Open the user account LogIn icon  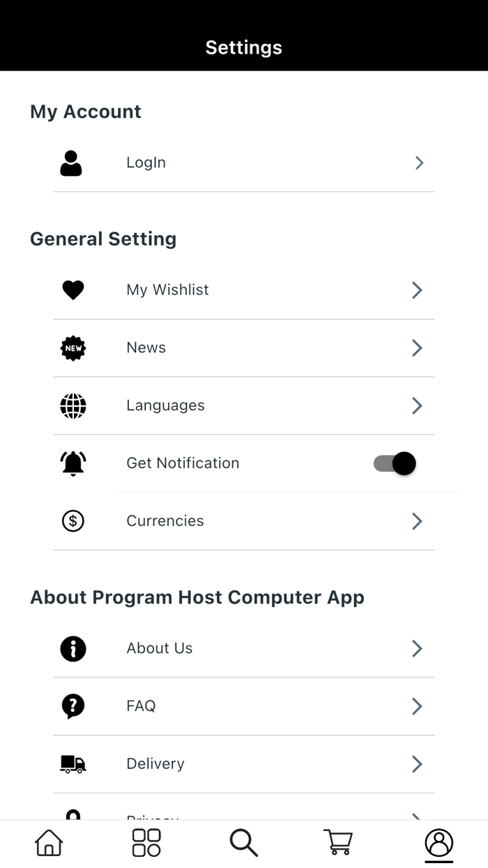coord(72,163)
